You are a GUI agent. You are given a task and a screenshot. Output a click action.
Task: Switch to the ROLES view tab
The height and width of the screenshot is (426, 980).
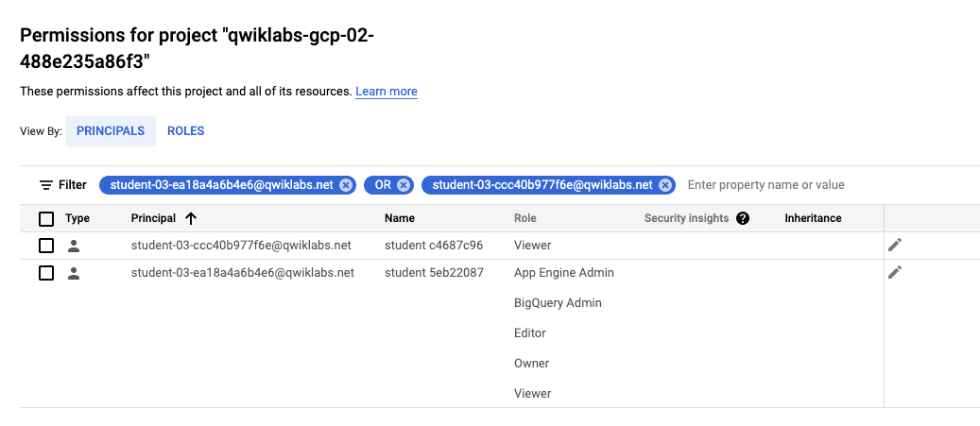coord(186,131)
